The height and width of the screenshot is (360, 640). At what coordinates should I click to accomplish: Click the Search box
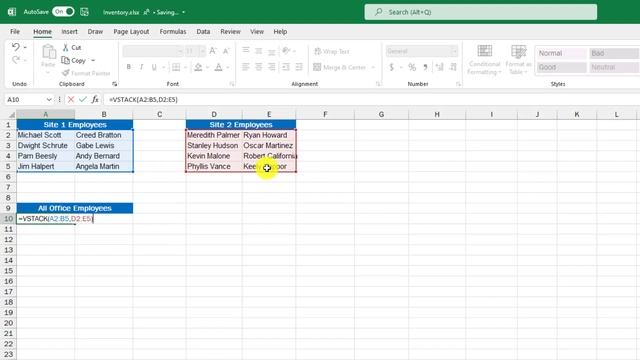(x=481, y=12)
